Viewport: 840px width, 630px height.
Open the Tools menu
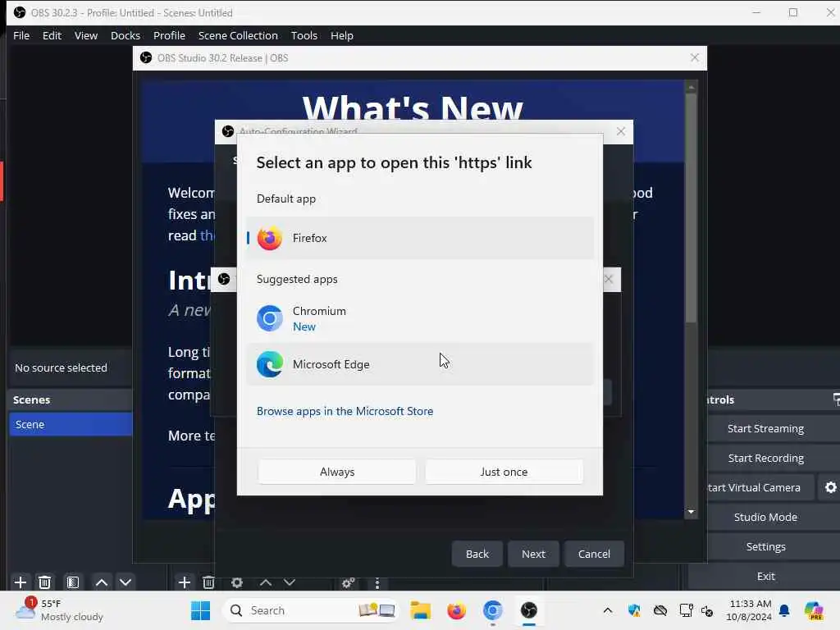coord(304,35)
